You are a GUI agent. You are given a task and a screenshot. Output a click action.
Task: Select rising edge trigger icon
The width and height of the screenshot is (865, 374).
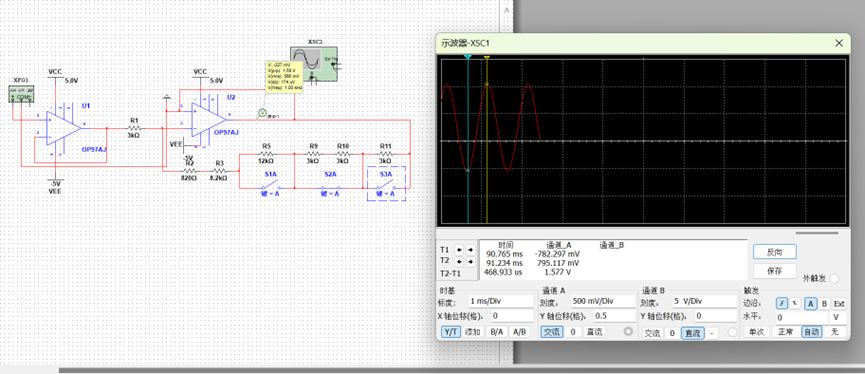click(781, 303)
